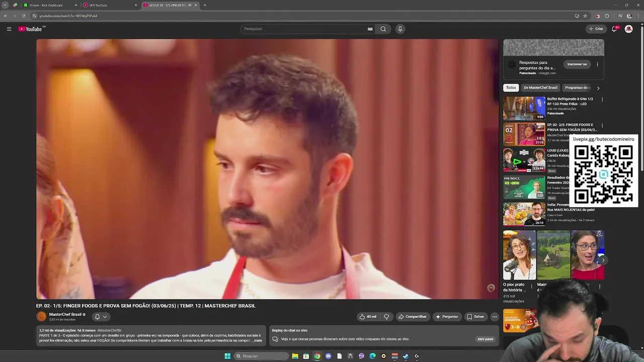The height and width of the screenshot is (362, 644).
Task: Show next Shorts with the arrow
Action: 603,260
